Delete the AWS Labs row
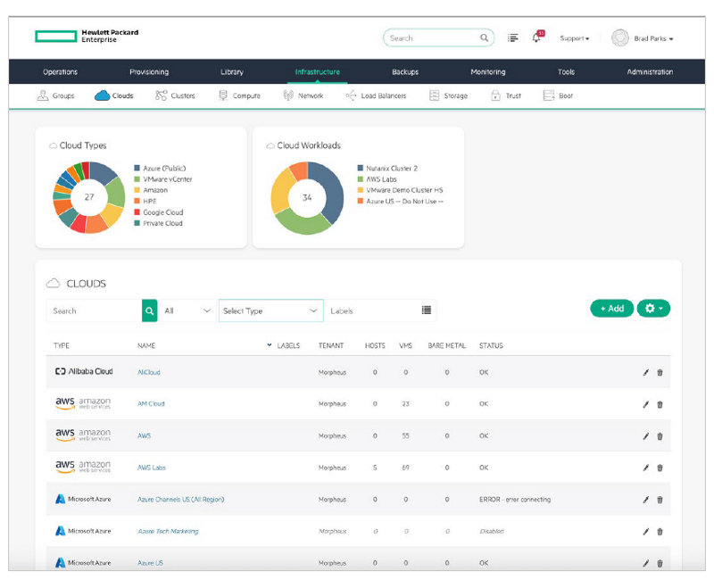Screen dimensions: 714x588 pos(660,468)
